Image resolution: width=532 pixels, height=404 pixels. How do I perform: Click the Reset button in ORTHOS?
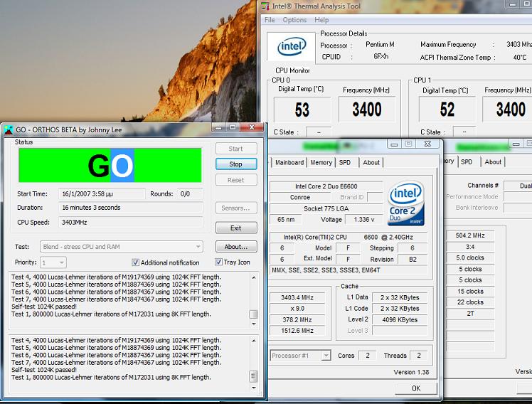(236, 180)
